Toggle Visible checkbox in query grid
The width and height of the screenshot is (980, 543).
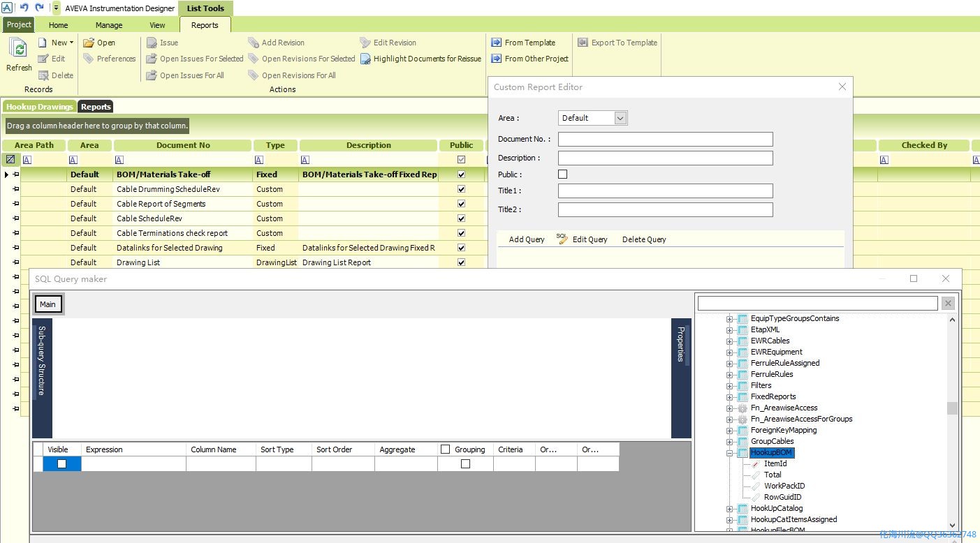click(62, 463)
